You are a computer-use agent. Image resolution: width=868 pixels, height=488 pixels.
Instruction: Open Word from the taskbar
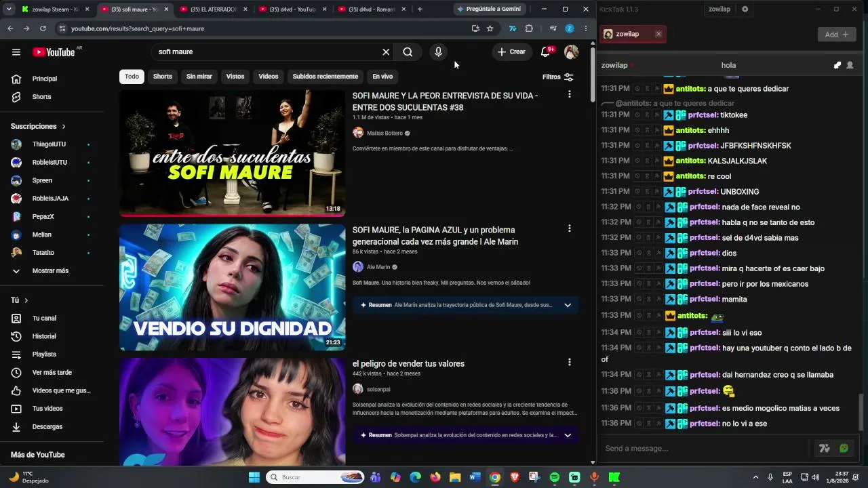(x=475, y=477)
